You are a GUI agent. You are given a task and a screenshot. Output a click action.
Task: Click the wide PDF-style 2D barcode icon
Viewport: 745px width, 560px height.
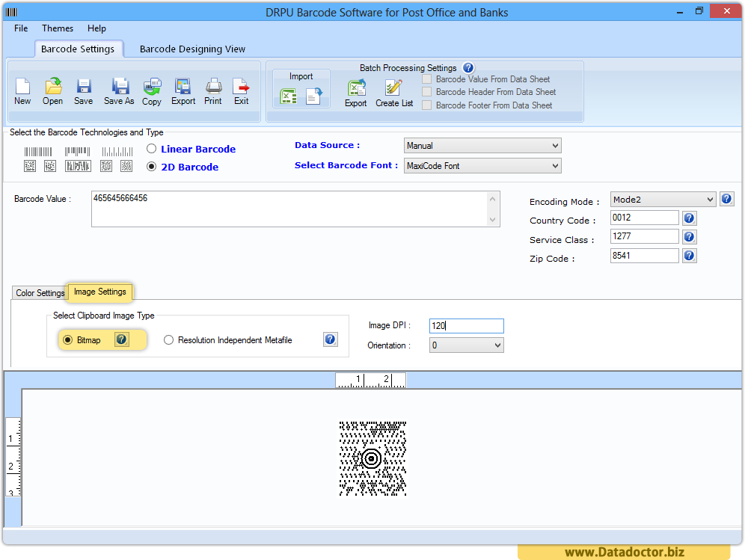click(x=78, y=166)
